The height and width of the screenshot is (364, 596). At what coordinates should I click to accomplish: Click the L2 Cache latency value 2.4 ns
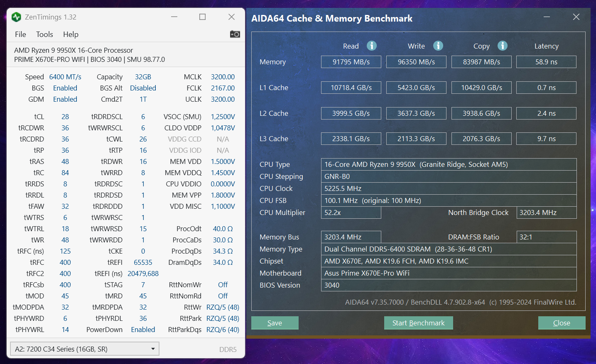[x=546, y=113]
